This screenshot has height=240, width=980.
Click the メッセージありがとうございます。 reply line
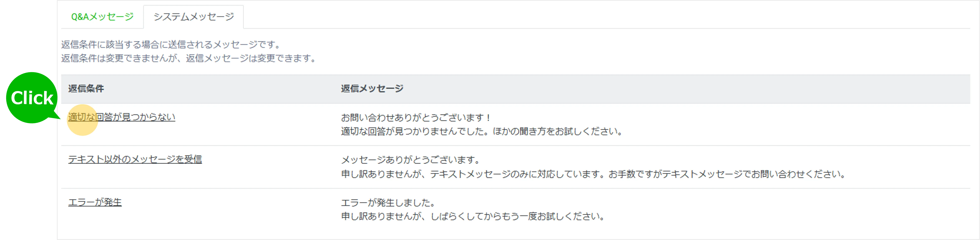pos(411,160)
